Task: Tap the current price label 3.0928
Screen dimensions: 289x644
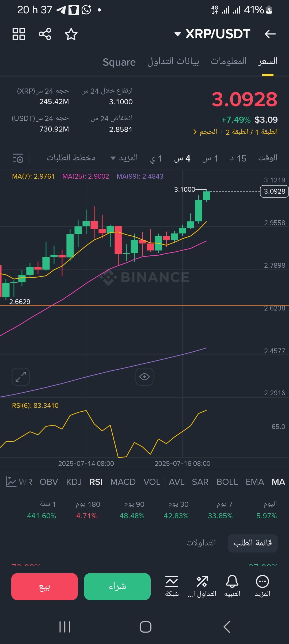Action: tap(274, 191)
